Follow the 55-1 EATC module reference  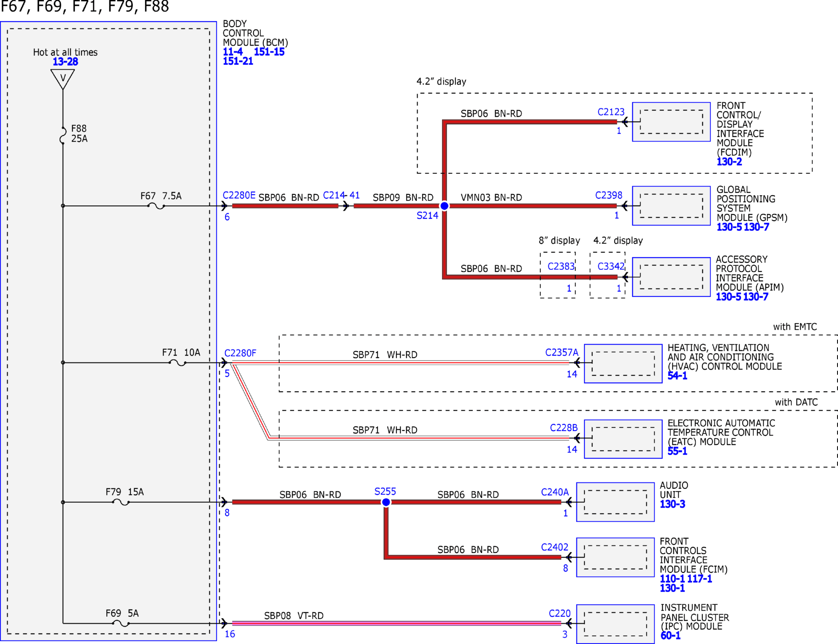tap(677, 451)
